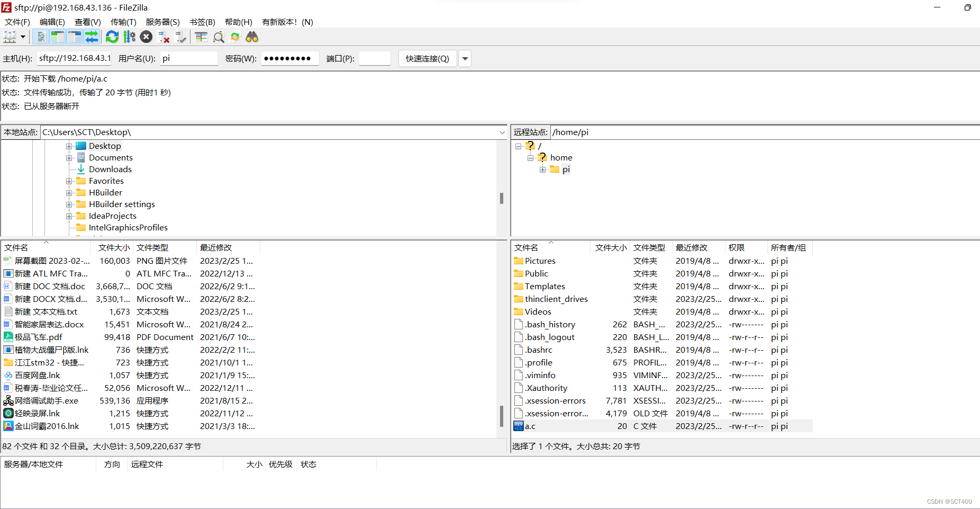Open the Site Manager icon
Screen dimensions: 980x509
click(10, 37)
